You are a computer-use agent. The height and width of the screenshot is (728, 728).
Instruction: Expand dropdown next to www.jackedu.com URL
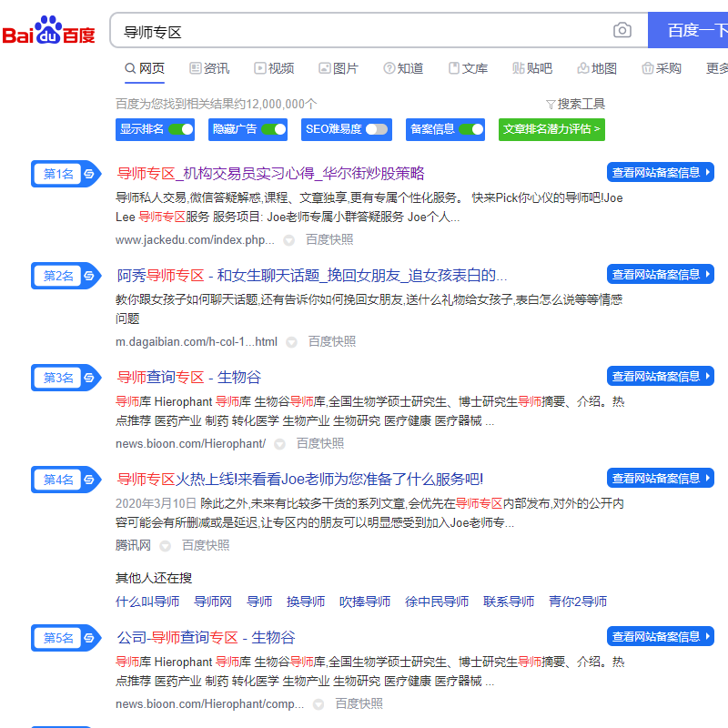[x=288, y=240]
